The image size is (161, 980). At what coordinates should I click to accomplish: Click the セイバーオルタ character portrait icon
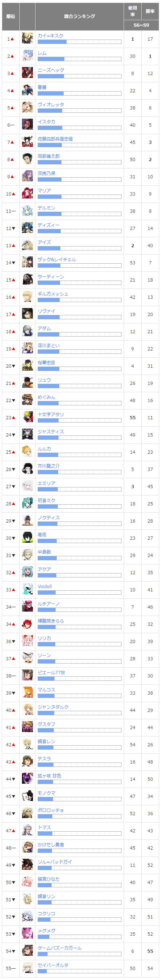click(27, 968)
